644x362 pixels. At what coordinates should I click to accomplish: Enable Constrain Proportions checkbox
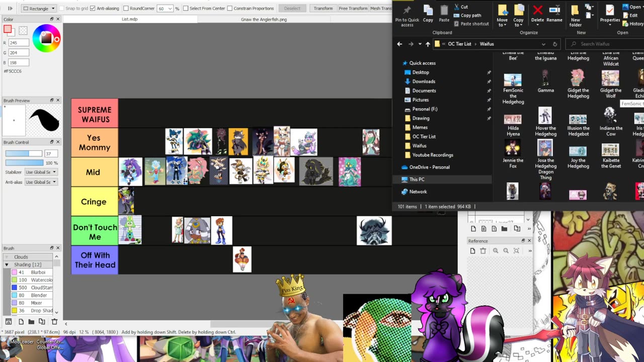pos(230,9)
